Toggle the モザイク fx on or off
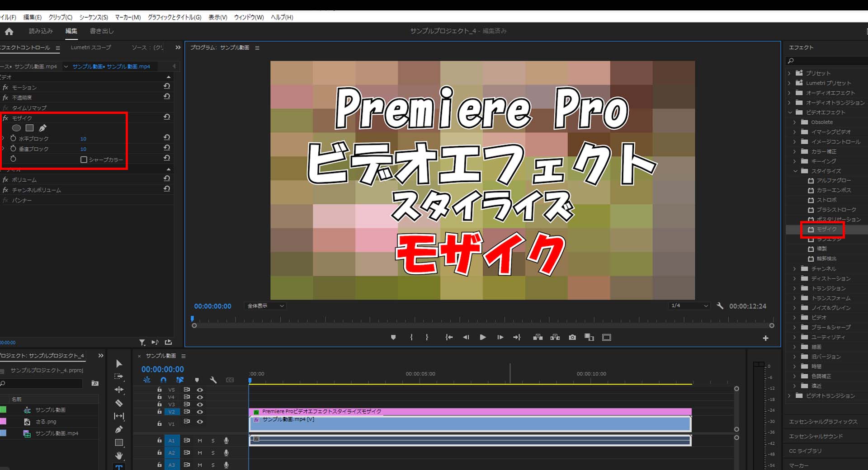Image resolution: width=868 pixels, height=470 pixels. tap(5, 118)
